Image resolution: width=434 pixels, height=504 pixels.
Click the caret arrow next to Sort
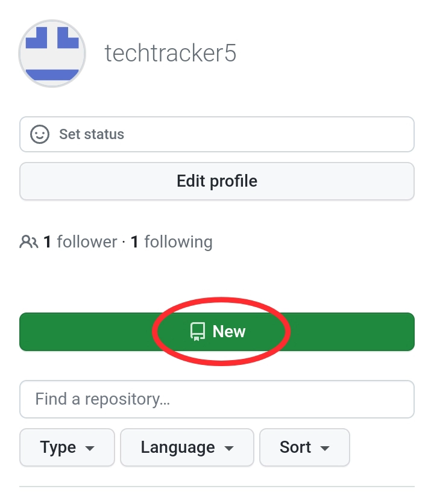[x=325, y=449]
